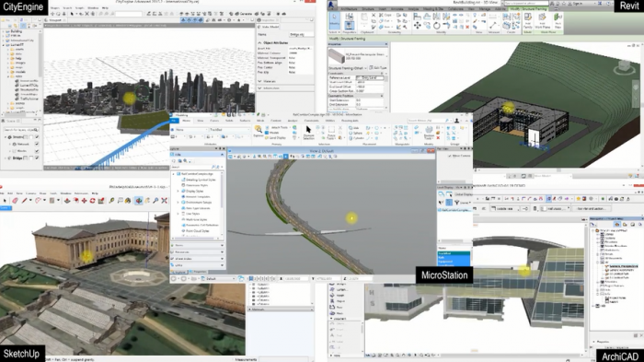Collapse Object Attributes section in CityEngine Inspector
This screenshot has height=362, width=644.
259,42
